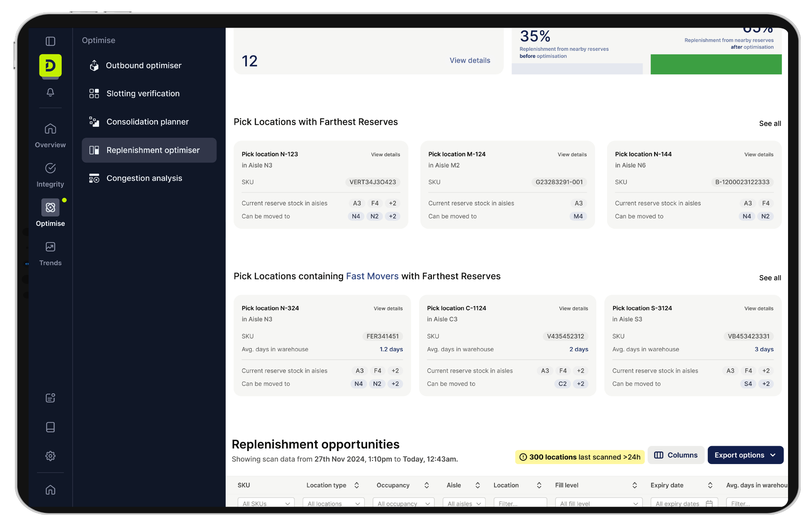Click the settings gear icon in sidebar
The width and height of the screenshot is (812, 527).
[50, 456]
